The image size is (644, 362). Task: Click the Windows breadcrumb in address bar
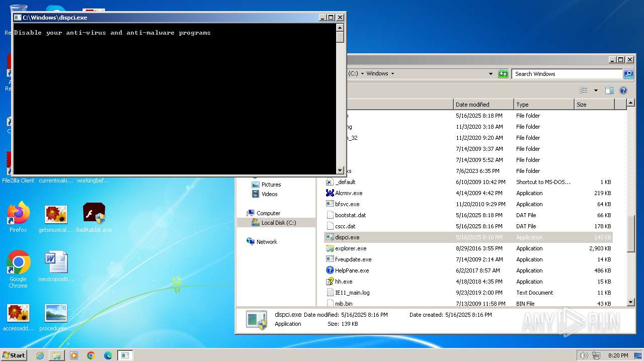377,74
